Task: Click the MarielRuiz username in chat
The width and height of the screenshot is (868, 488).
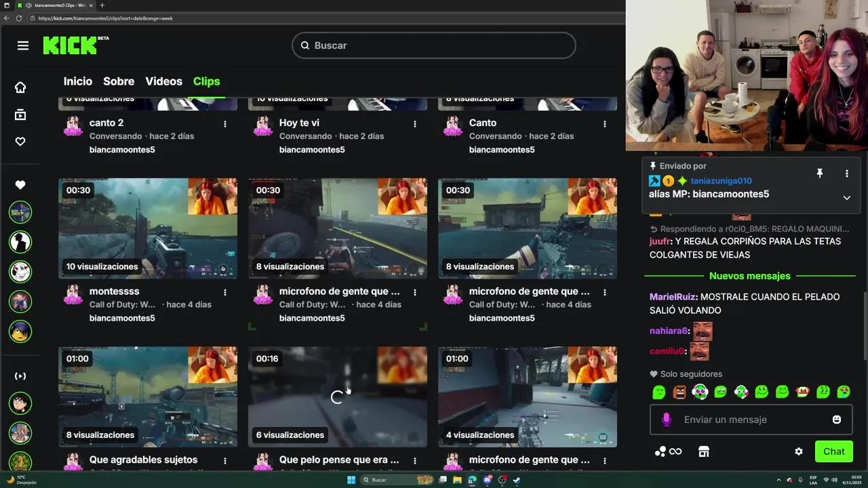Action: click(672, 297)
